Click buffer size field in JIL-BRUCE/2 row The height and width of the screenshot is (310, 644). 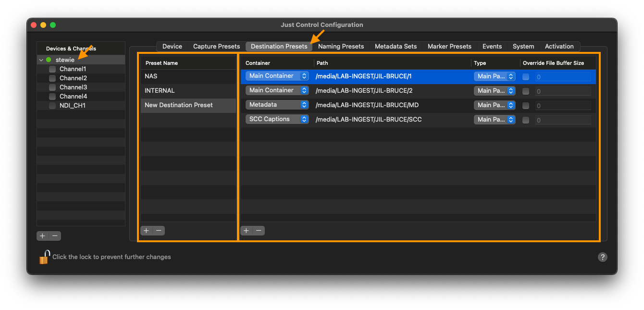pyautogui.click(x=563, y=91)
